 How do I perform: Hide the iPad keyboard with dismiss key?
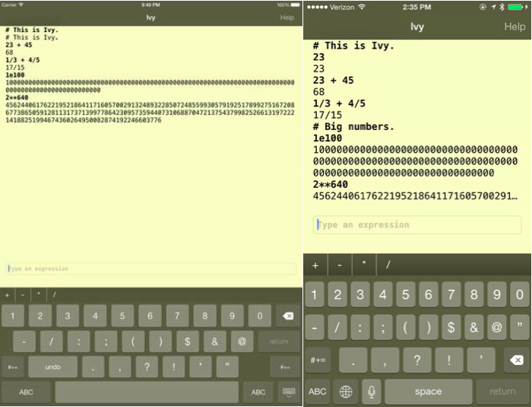point(288,392)
